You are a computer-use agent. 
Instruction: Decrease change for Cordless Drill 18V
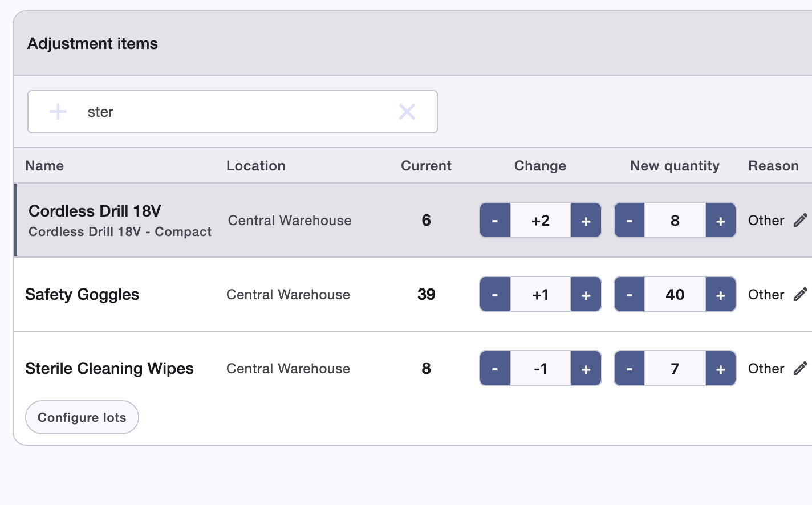[495, 221]
